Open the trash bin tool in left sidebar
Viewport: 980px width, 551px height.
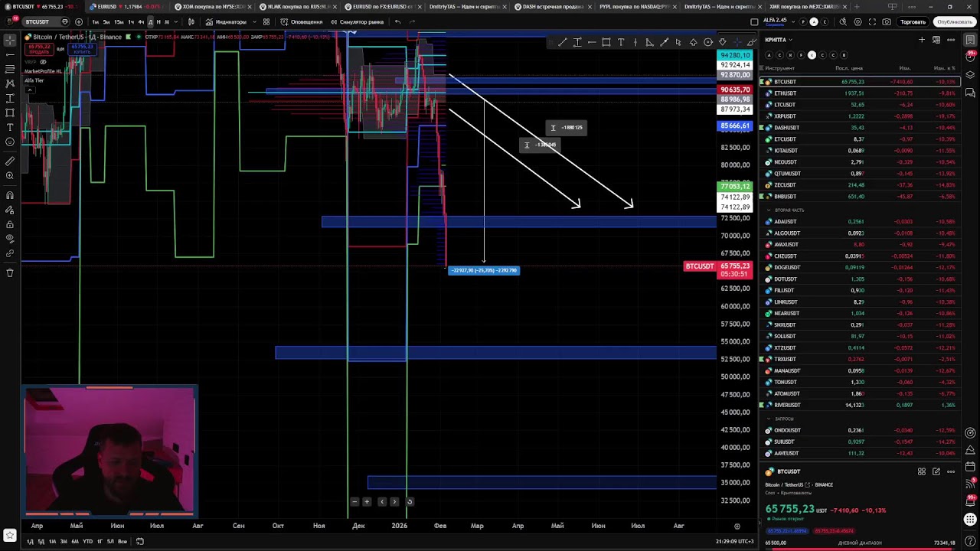pyautogui.click(x=10, y=272)
